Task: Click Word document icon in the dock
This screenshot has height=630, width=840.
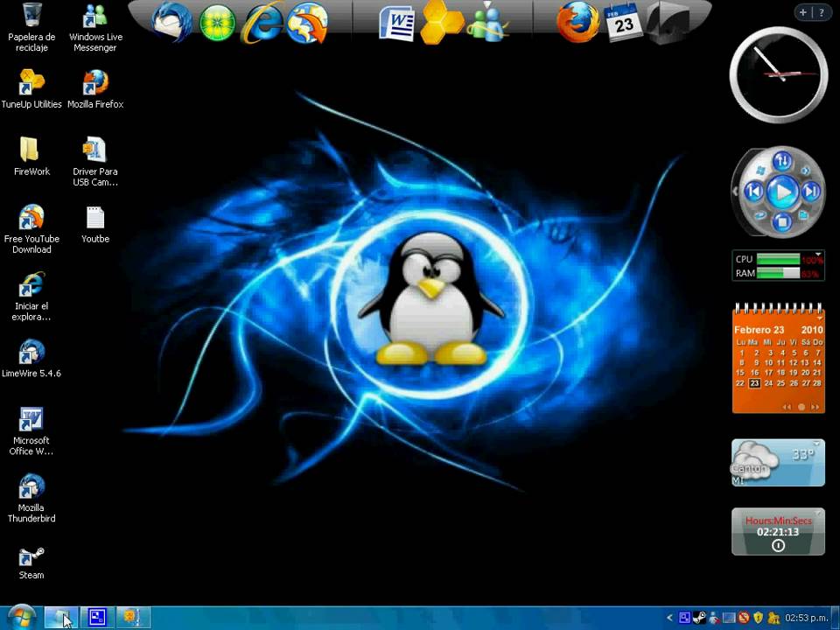Action: click(397, 24)
